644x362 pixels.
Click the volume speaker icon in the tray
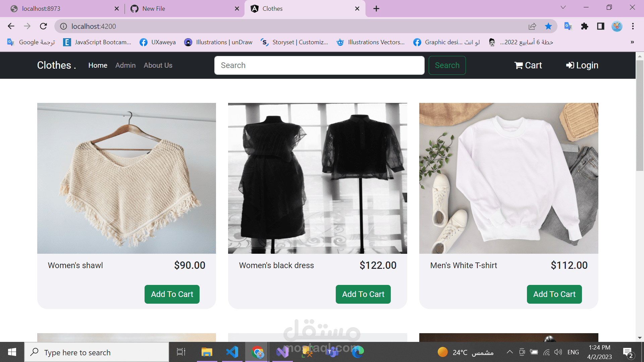click(558, 352)
